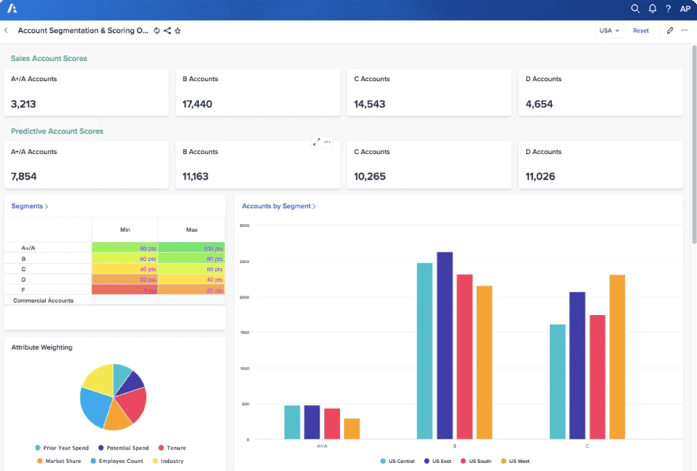The image size is (697, 471).
Task: Open the B Accounts card ellipsis menu
Action: pyautogui.click(x=328, y=142)
